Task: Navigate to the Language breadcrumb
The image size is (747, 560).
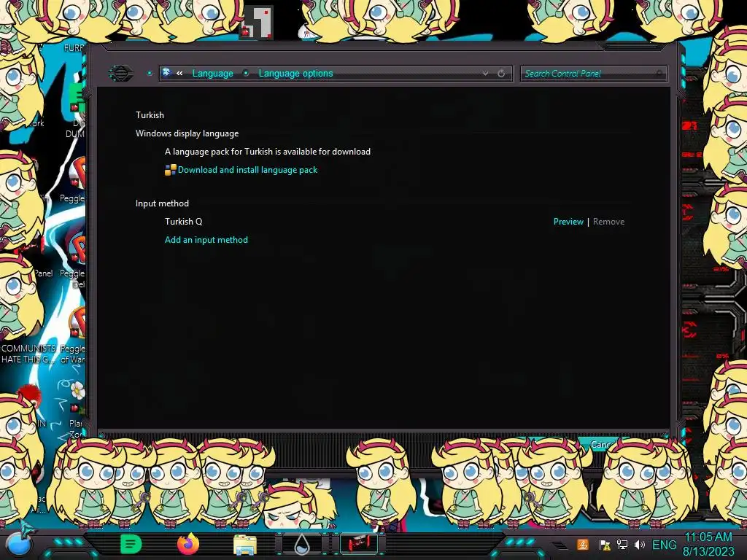Action: point(212,74)
